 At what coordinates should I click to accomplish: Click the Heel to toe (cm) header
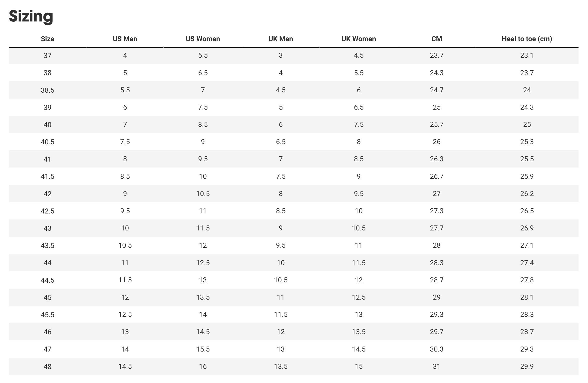pyautogui.click(x=527, y=39)
